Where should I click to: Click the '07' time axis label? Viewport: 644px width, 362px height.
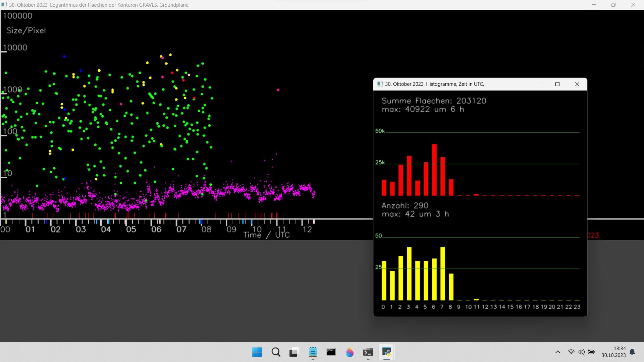coord(181,230)
